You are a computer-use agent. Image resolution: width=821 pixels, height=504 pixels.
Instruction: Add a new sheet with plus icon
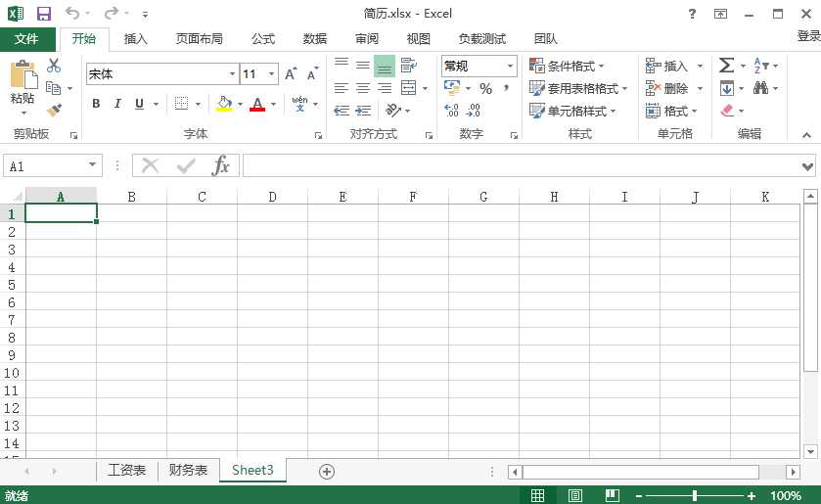click(327, 472)
